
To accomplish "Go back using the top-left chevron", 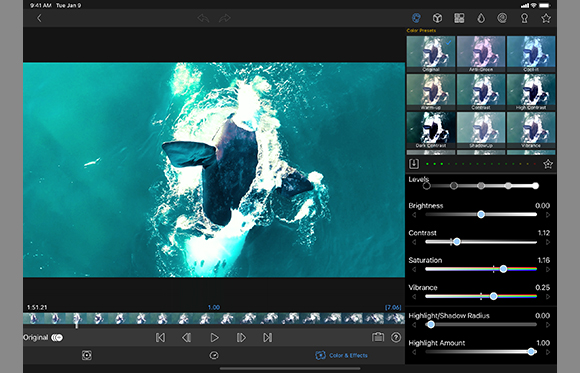I will point(39,18).
